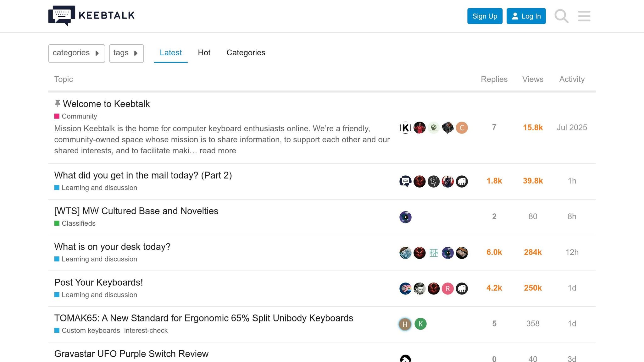Click the keyboard chat avatar in mail topic row
The width and height of the screenshot is (644, 362).
coord(405,181)
